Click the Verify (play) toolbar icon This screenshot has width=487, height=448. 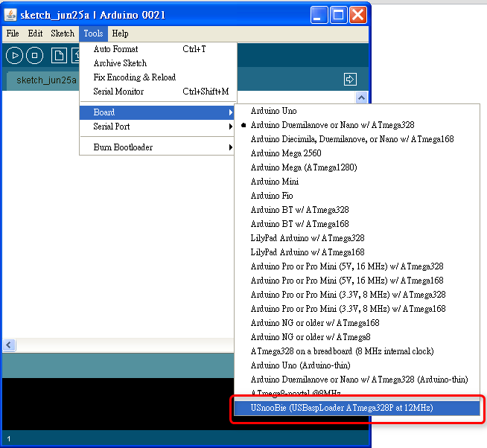[x=14, y=56]
